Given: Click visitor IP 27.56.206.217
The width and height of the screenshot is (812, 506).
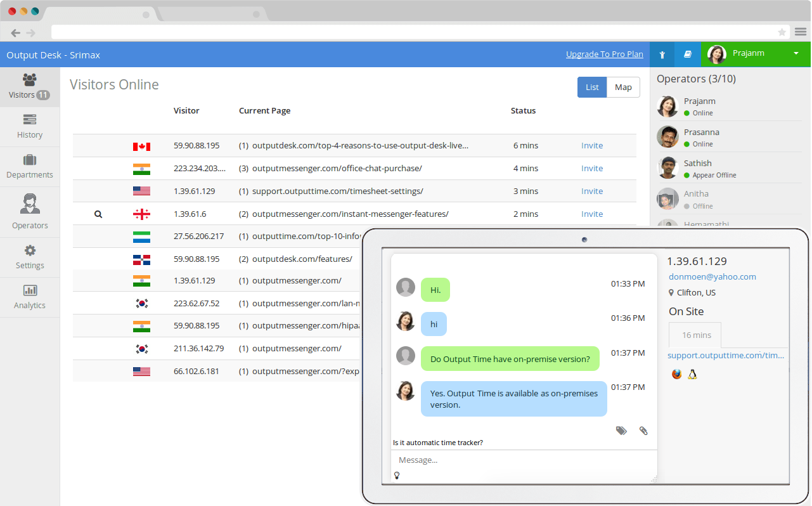Looking at the screenshot, I should click(x=198, y=237).
